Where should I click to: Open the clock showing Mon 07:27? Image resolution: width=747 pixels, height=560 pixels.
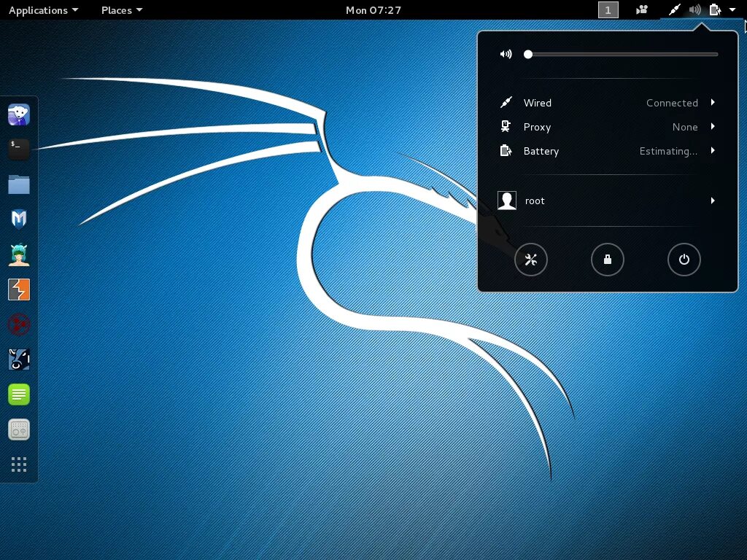[373, 10]
